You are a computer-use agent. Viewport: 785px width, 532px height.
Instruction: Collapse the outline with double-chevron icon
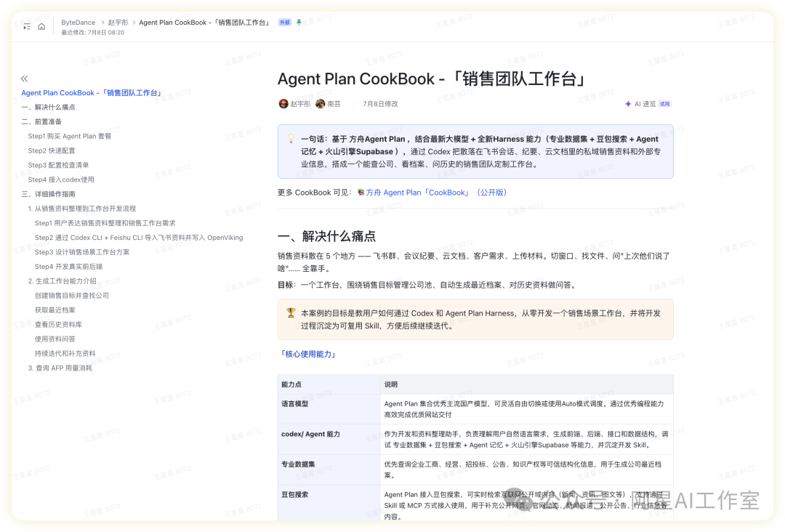pos(25,78)
